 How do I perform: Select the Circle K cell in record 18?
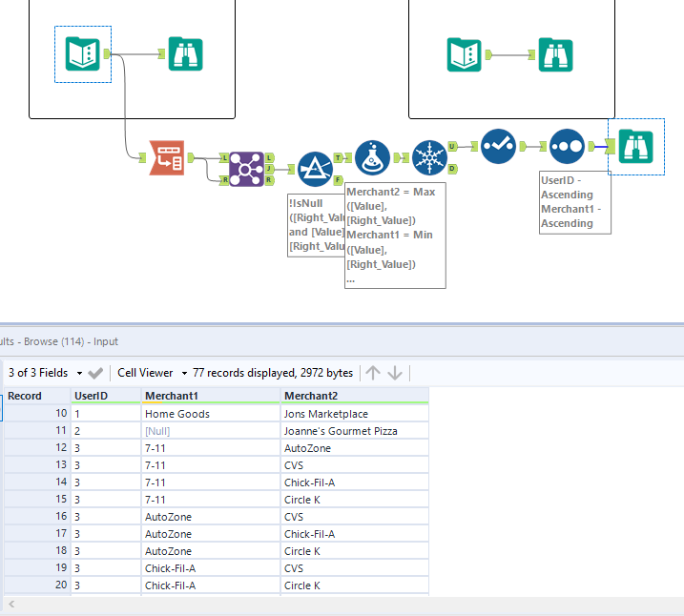pyautogui.click(x=355, y=551)
